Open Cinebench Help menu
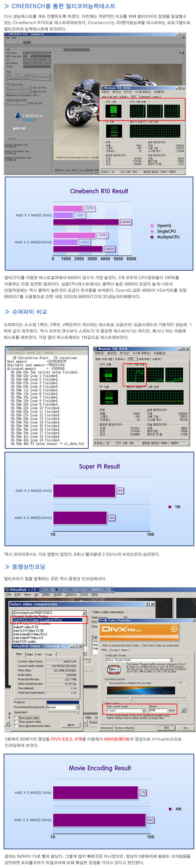 pos(14,38)
